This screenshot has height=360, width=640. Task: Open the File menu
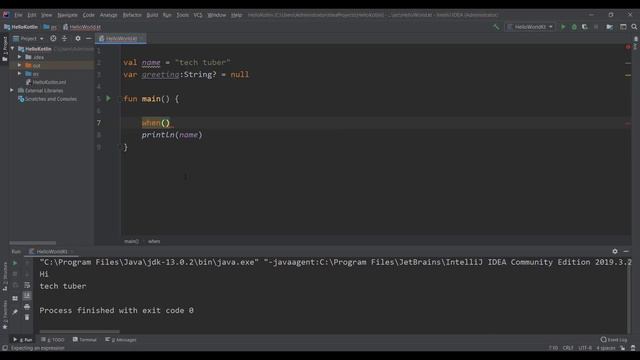coord(18,15)
